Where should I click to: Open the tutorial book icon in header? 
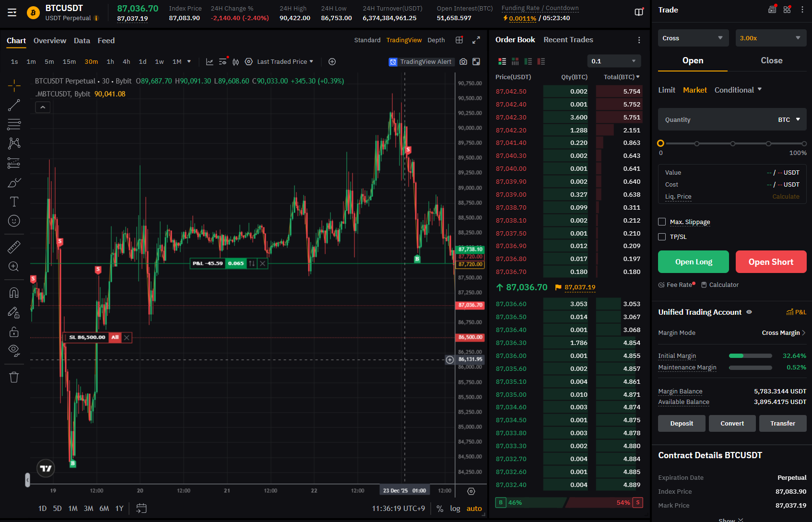[639, 12]
